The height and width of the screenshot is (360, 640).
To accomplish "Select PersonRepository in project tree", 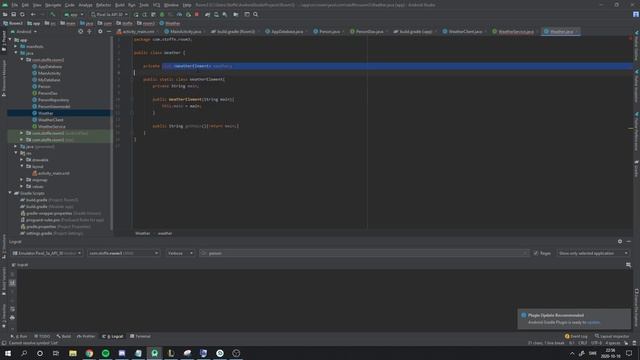I will (53, 100).
